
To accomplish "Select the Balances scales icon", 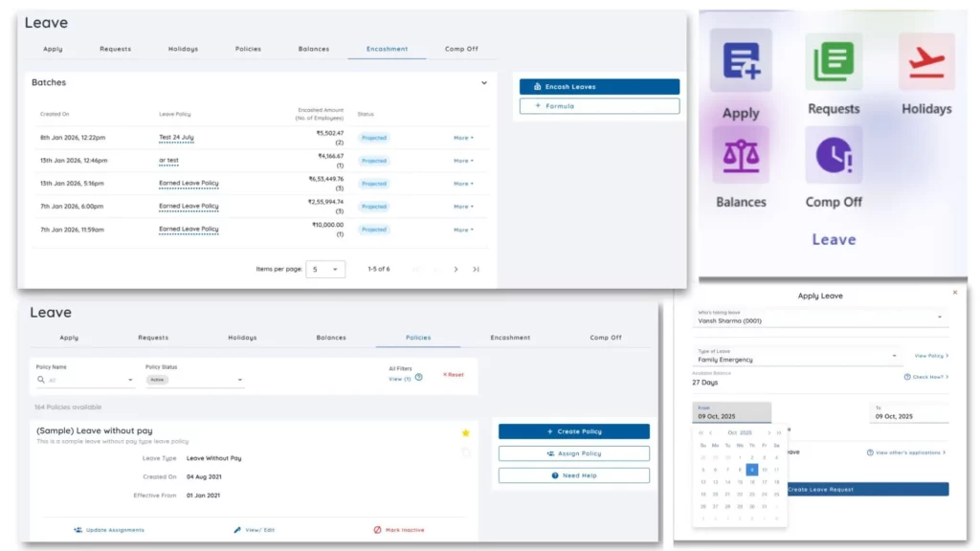I will (x=741, y=155).
